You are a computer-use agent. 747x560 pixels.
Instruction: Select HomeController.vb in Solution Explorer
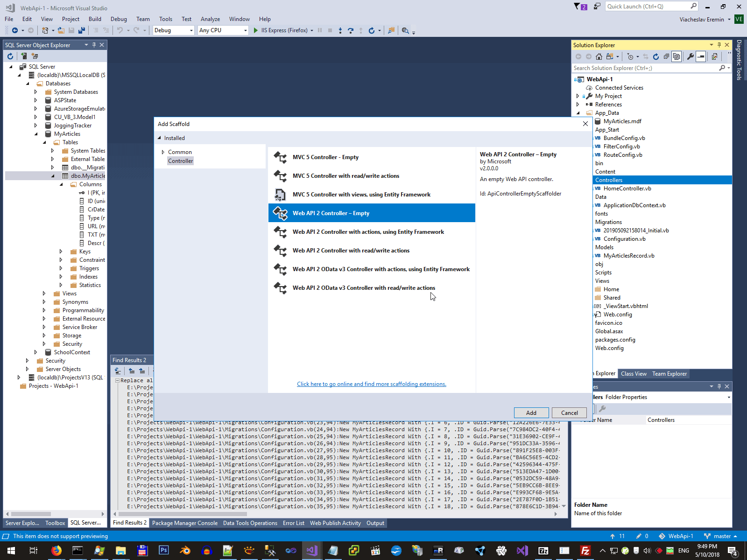click(627, 189)
